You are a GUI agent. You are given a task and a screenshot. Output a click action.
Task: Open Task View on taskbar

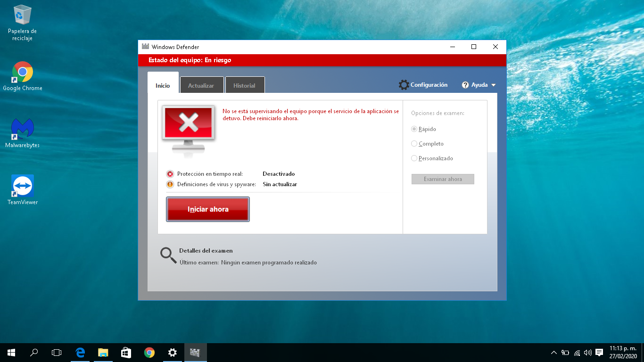pos(57,353)
